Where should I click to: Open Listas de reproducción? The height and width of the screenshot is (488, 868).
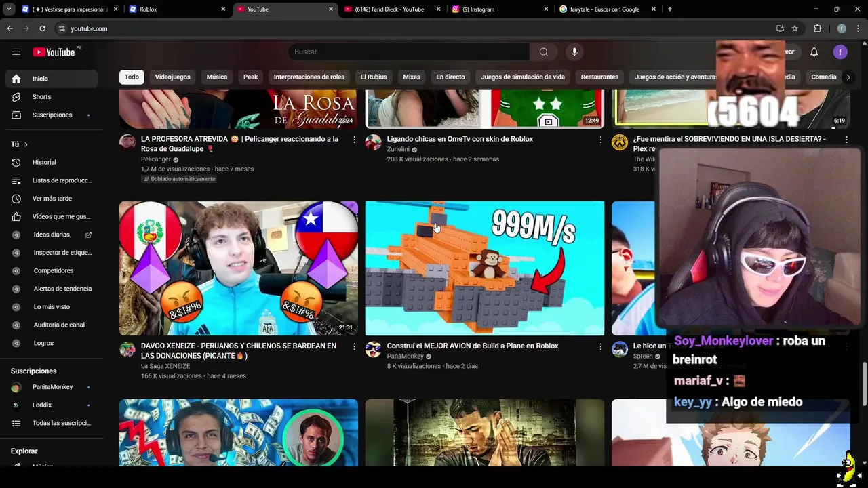tap(52, 180)
